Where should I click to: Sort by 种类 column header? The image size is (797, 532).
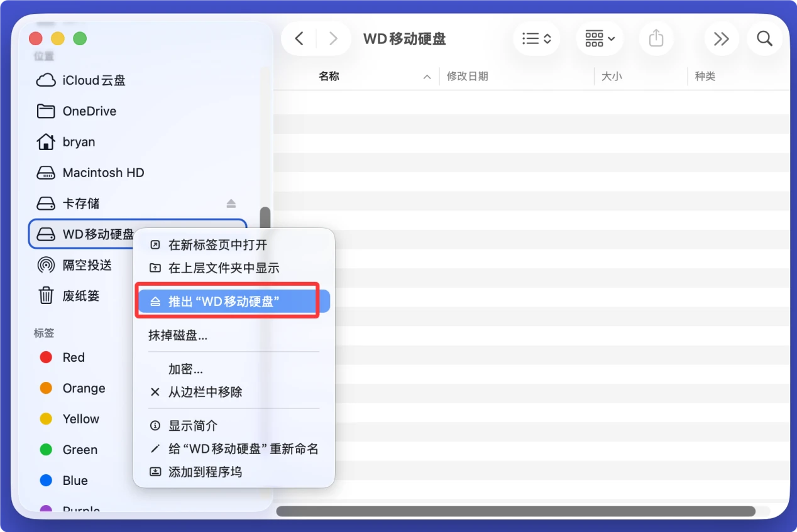705,77
